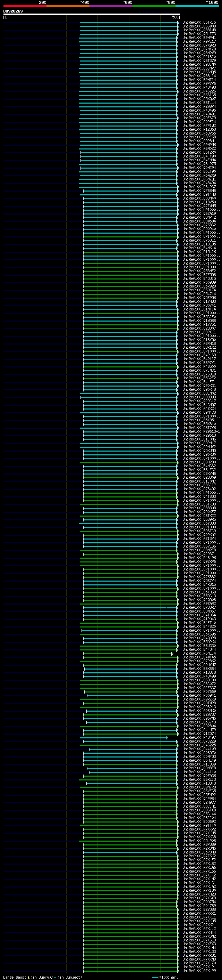Image resolution: width=222 pixels, height=980 pixels.
Task: Click alignment bar for UniRef100_C6TKJ5
Action: (x=129, y=23)
